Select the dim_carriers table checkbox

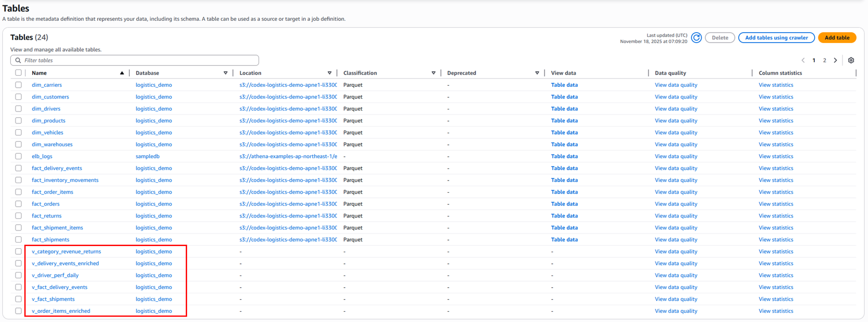pyautogui.click(x=19, y=85)
